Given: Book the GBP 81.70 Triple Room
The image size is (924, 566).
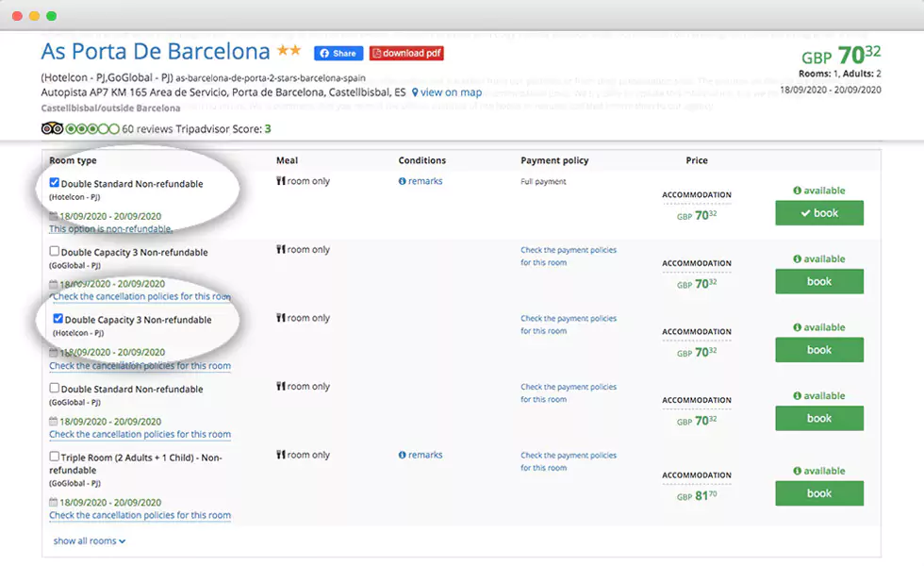Looking at the screenshot, I should [x=818, y=493].
